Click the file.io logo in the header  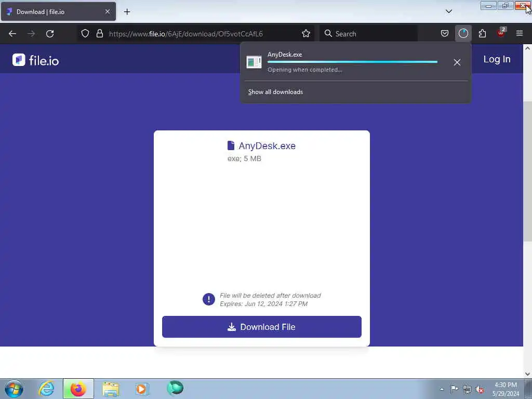tap(36, 60)
